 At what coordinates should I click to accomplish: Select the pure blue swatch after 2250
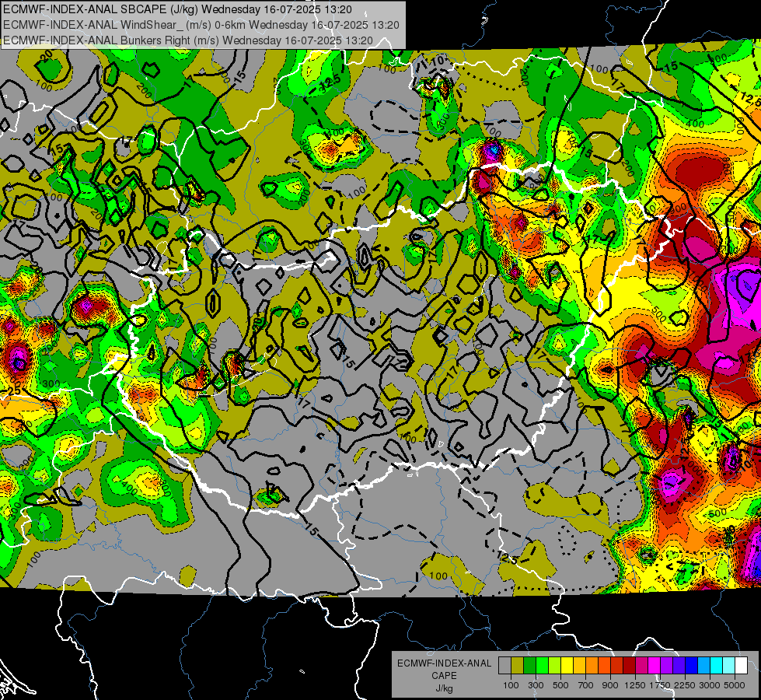(x=692, y=666)
